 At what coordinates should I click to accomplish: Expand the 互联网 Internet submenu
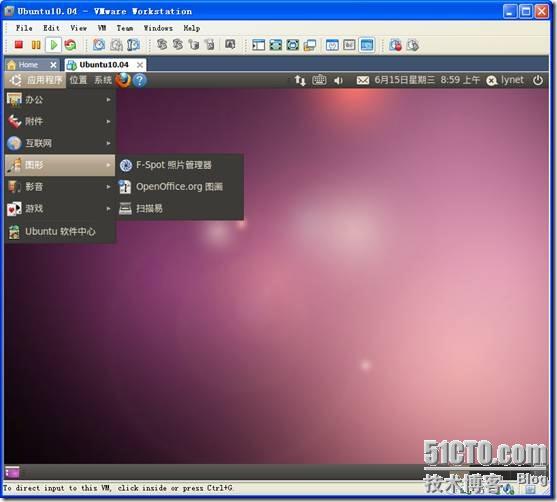point(60,143)
